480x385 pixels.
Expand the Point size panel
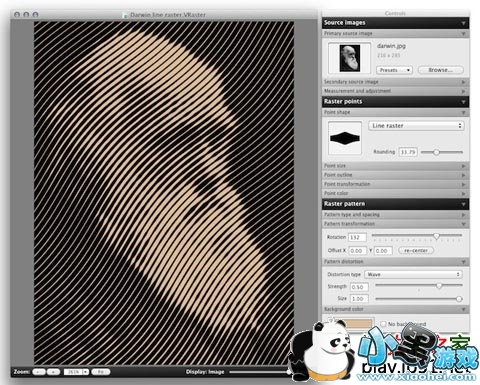(x=395, y=166)
